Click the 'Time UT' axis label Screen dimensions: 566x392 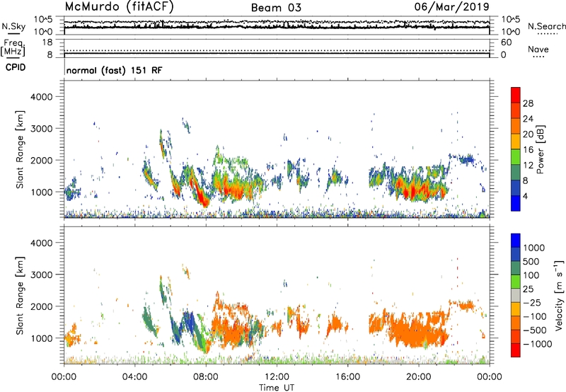[277, 388]
